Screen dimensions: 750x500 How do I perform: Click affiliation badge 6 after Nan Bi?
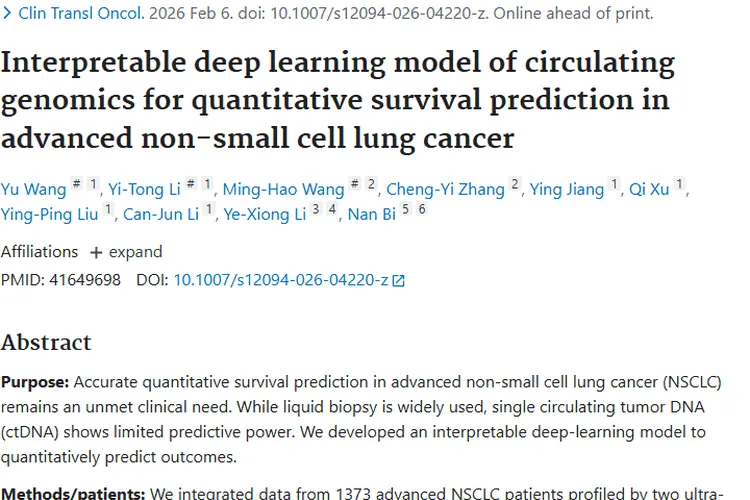pyautogui.click(x=422, y=210)
